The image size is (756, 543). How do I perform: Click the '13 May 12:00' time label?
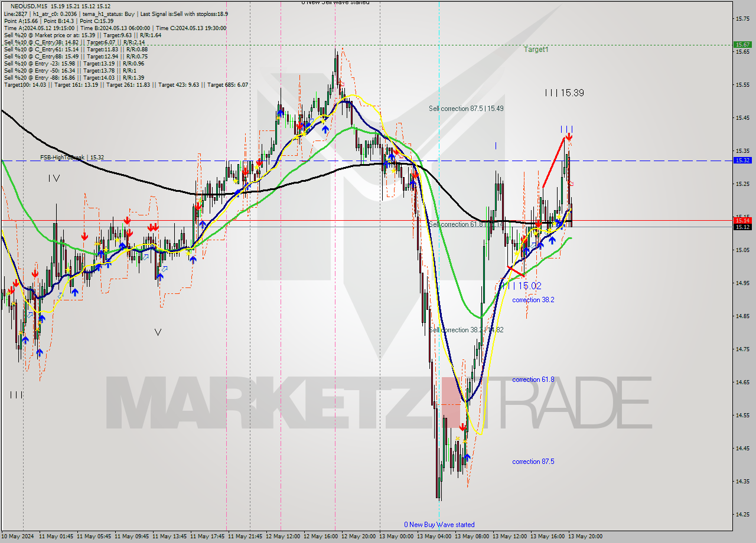point(510,537)
